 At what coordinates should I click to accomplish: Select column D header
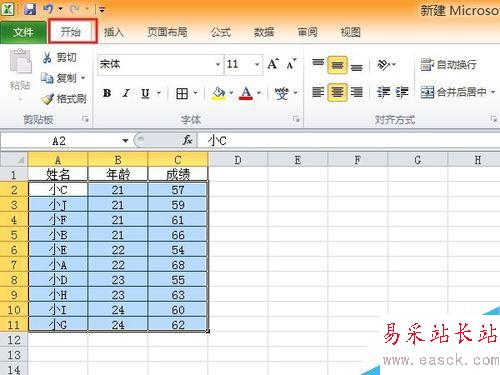(238, 160)
